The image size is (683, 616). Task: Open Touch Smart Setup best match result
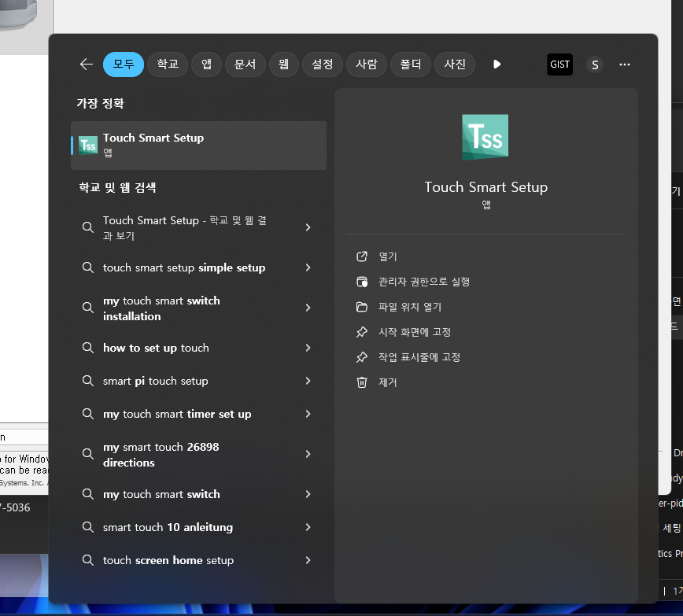[198, 146]
